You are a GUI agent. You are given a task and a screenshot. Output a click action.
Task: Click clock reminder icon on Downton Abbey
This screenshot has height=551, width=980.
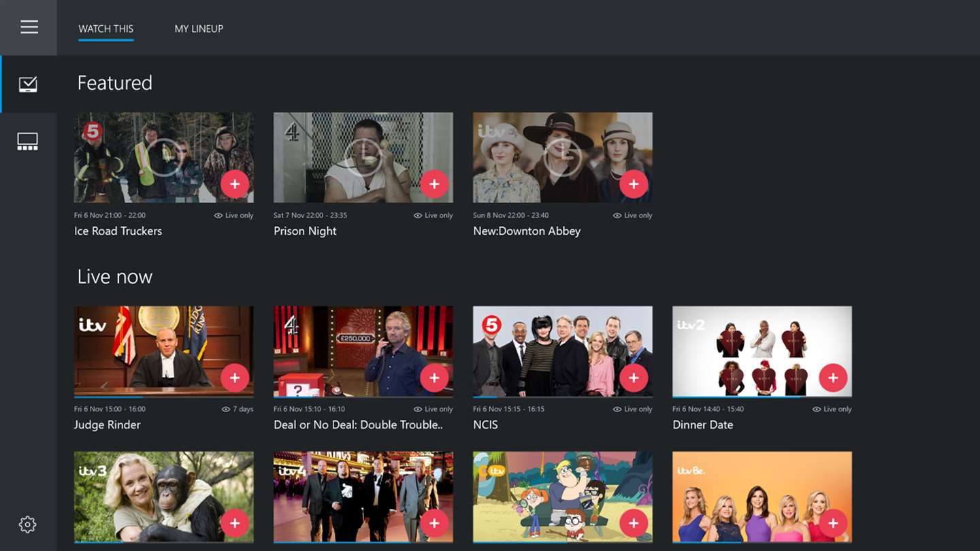[x=563, y=157]
